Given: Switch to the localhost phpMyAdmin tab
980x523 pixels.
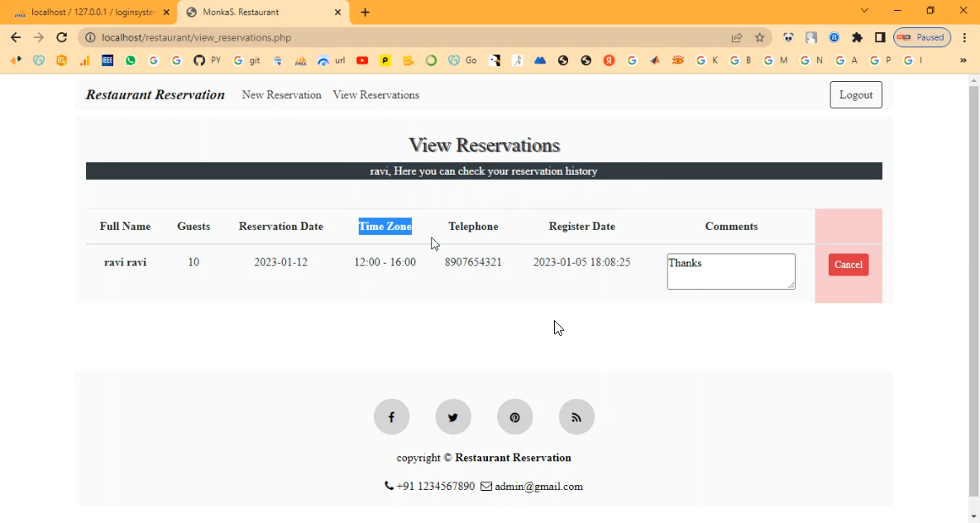Looking at the screenshot, I should 91,12.
